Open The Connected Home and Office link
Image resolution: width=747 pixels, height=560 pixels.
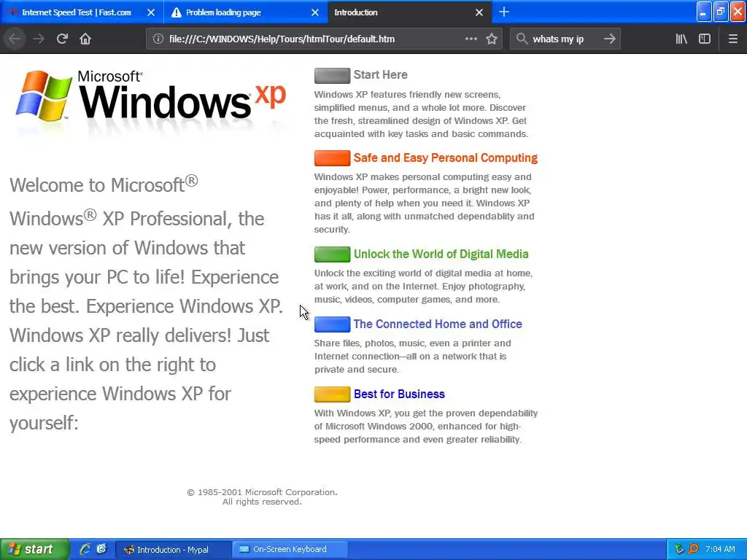point(438,324)
